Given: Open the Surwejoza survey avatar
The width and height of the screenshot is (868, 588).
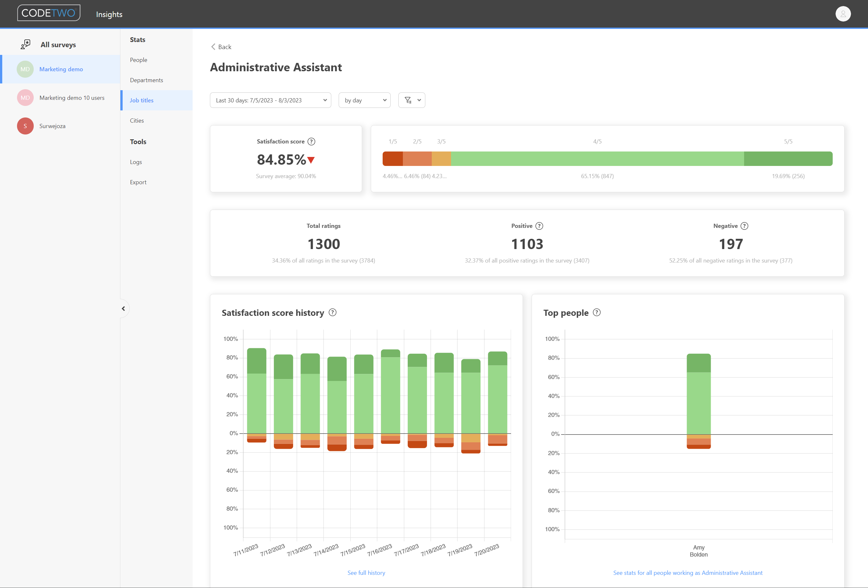Looking at the screenshot, I should (25, 126).
